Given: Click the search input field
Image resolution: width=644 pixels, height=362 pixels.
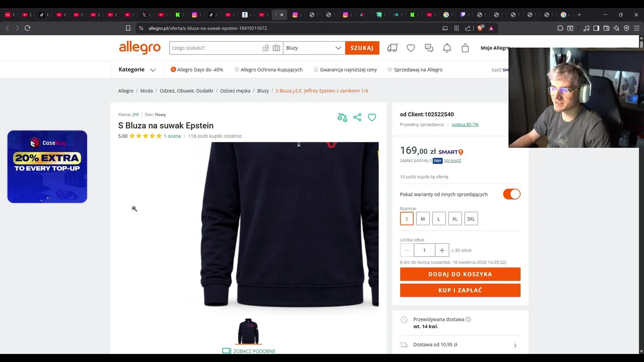Looking at the screenshot, I should tap(215, 48).
